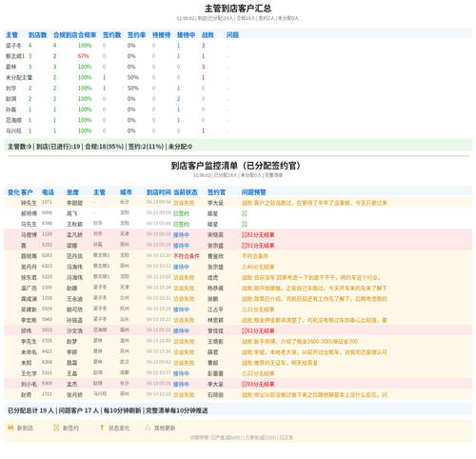The height and width of the screenshot is (459, 476).
Task: Click phone number 9726
Action: click(x=47, y=341)
